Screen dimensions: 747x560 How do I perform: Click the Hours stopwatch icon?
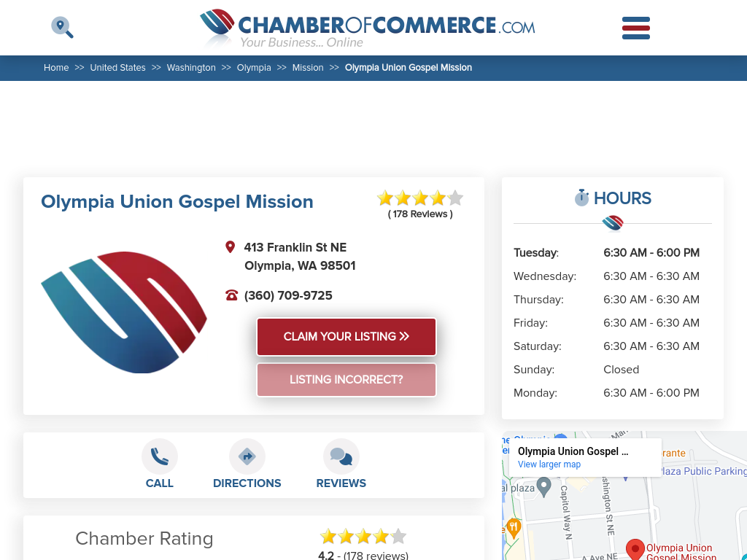pyautogui.click(x=581, y=198)
